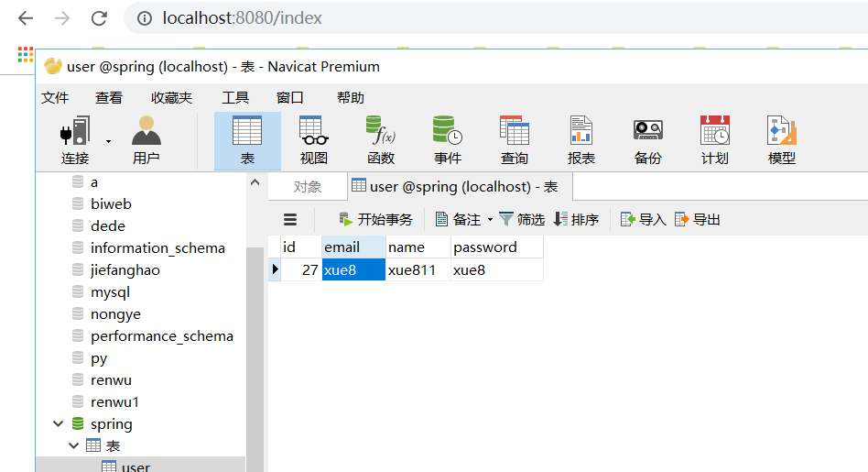Select the password cell xue8
Screen dimensions: 868x472
497,269
